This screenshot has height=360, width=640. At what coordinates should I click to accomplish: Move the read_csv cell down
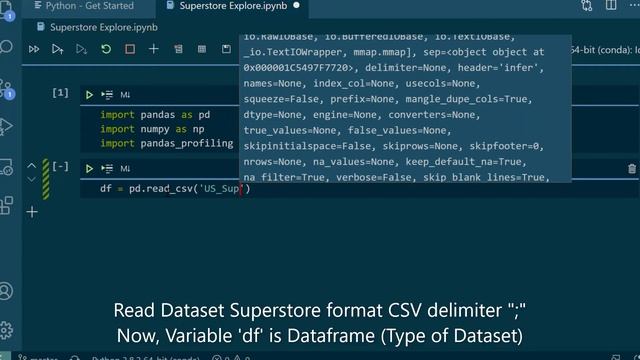tap(31, 179)
